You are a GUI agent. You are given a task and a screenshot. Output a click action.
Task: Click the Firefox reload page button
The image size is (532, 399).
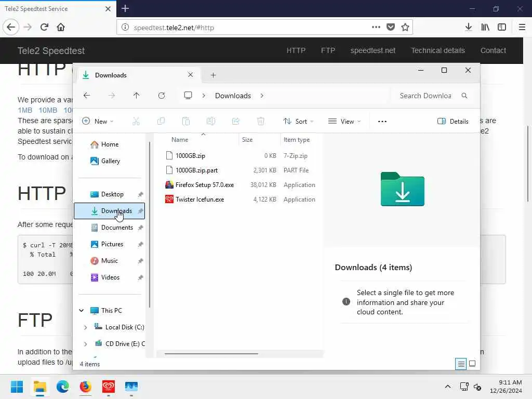point(44,27)
